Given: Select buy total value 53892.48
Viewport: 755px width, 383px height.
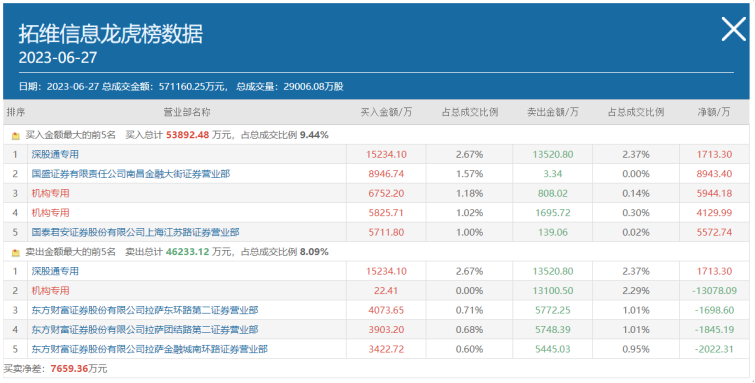Looking at the screenshot, I should 188,135.
